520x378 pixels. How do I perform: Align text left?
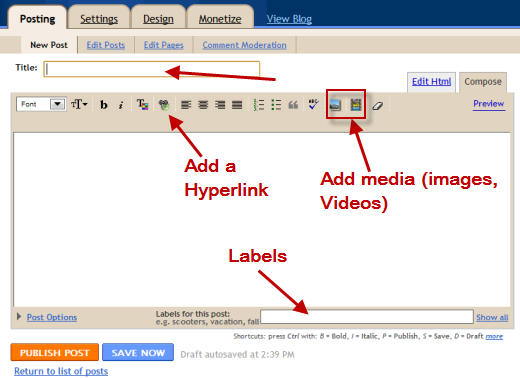(x=186, y=105)
